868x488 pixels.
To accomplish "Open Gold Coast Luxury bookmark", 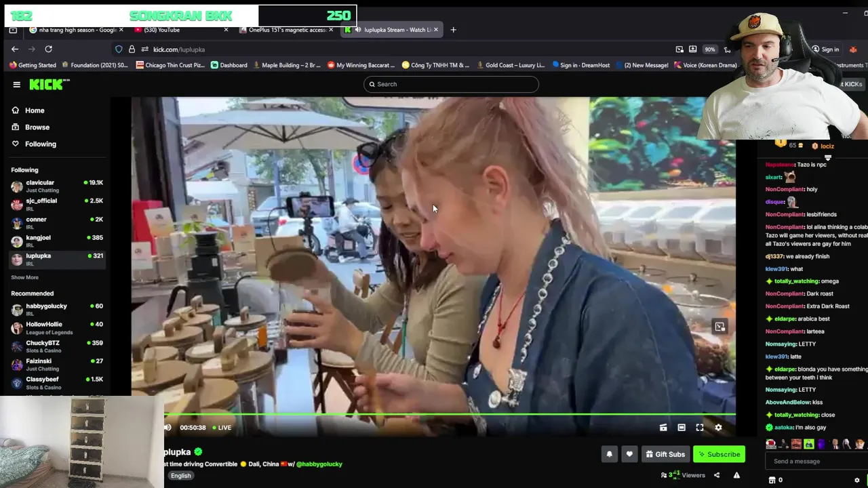I will pyautogui.click(x=511, y=65).
